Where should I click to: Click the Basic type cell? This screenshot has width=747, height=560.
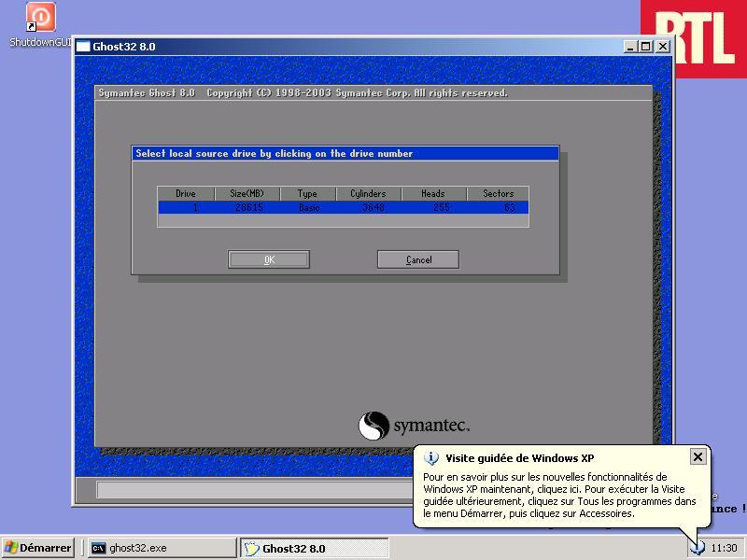[309, 207]
